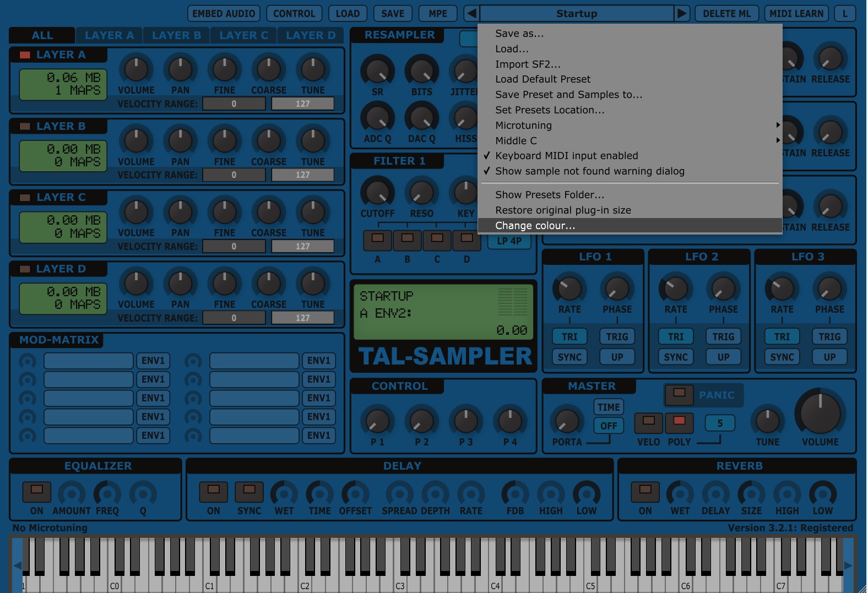Open the LFO 3 UP option selector
The height and width of the screenshot is (593, 868).
[829, 357]
